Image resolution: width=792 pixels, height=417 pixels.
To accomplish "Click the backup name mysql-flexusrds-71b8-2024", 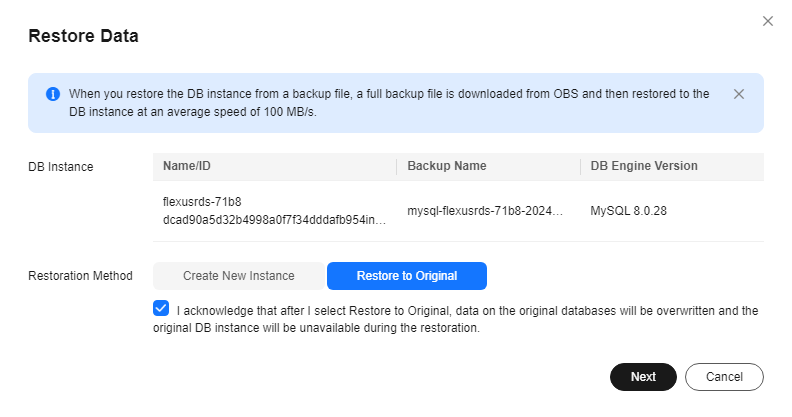I will (485, 212).
